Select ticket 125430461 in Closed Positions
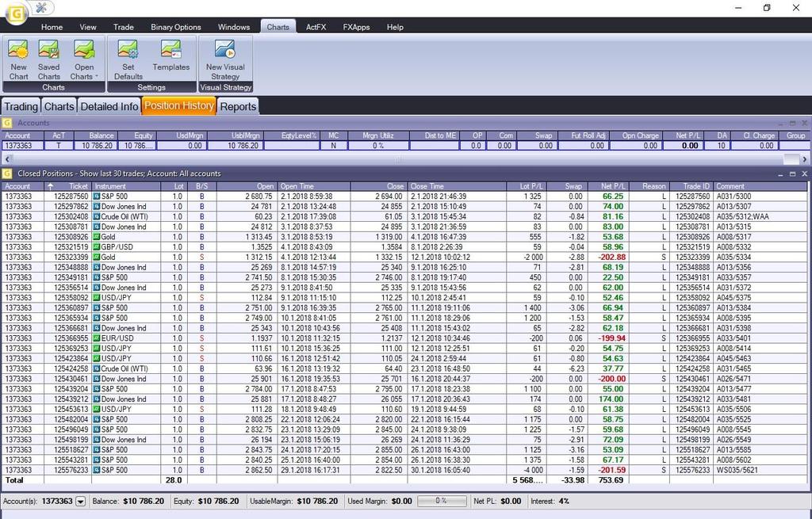This screenshot has width=812, height=519. coord(404,380)
